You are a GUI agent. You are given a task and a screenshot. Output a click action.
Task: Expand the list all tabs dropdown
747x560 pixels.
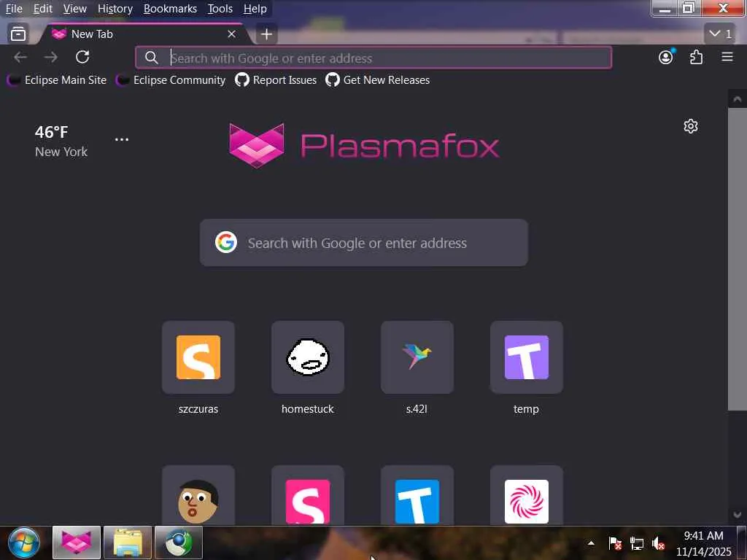(x=720, y=34)
